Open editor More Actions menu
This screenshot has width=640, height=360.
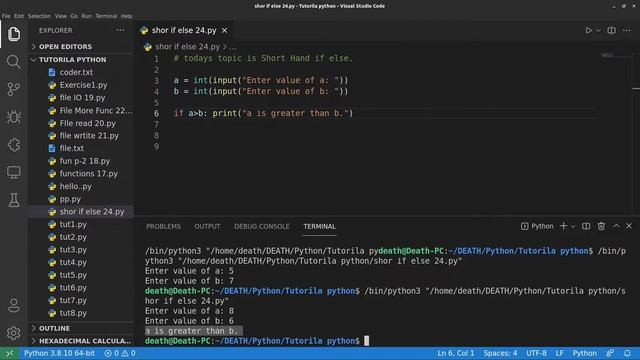coord(627,31)
